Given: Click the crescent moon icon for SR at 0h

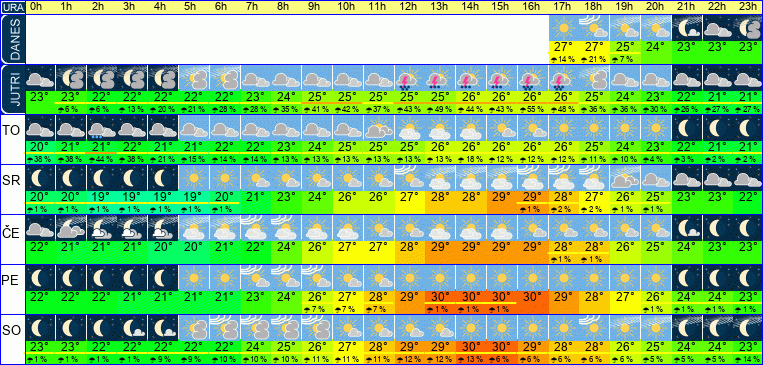Looking at the screenshot, I should coord(39,178).
